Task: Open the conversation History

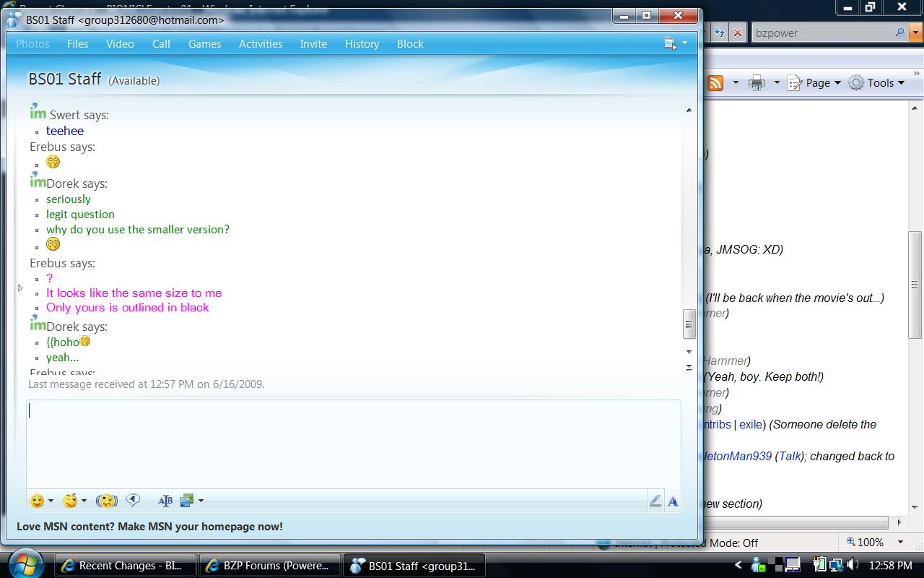Action: (362, 44)
